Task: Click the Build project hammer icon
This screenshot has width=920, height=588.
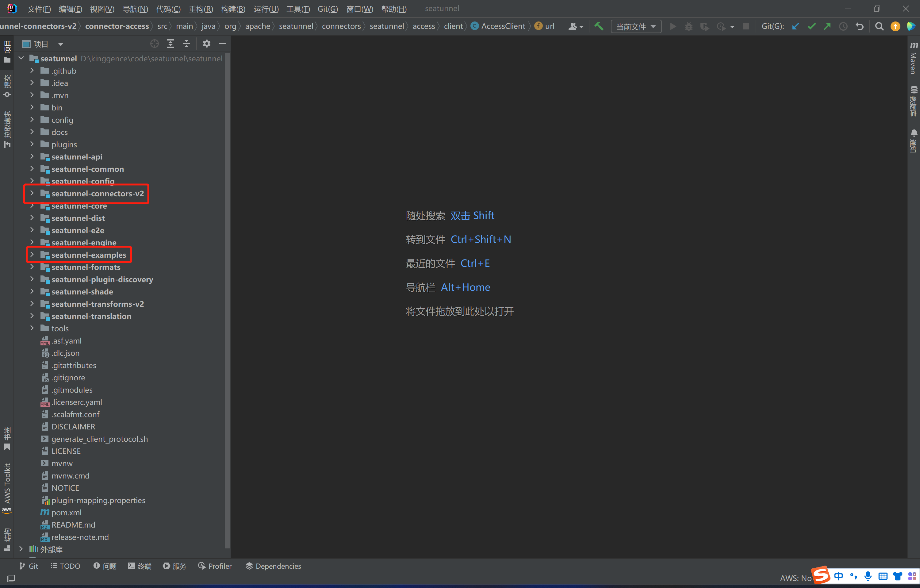Action: [599, 26]
